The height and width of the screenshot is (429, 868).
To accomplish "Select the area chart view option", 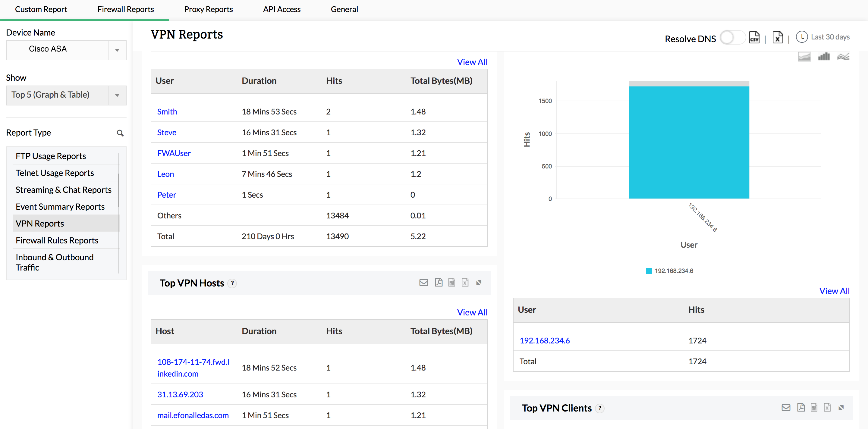I will pyautogui.click(x=805, y=56).
